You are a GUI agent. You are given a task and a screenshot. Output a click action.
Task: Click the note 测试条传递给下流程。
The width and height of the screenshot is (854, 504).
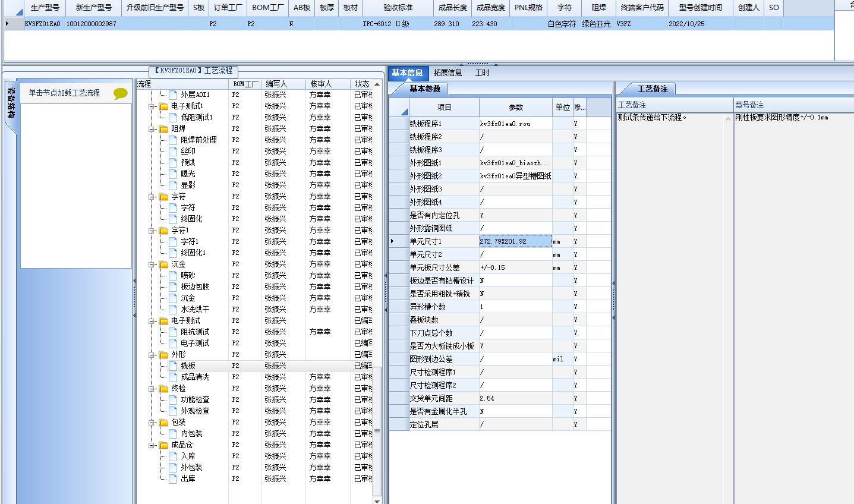coord(652,117)
